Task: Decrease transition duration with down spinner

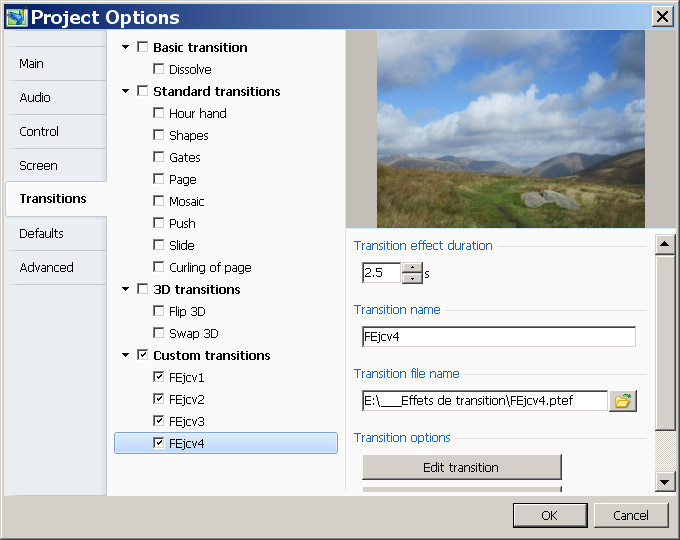Action: (x=412, y=278)
